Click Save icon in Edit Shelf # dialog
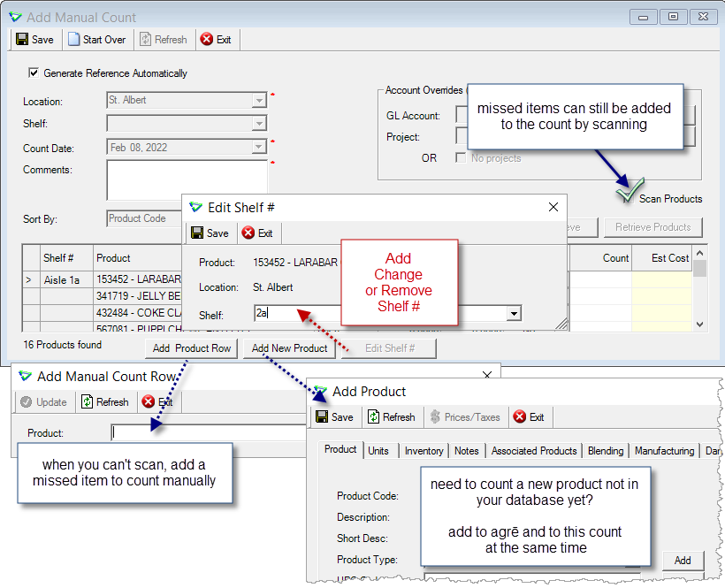 tap(197, 233)
